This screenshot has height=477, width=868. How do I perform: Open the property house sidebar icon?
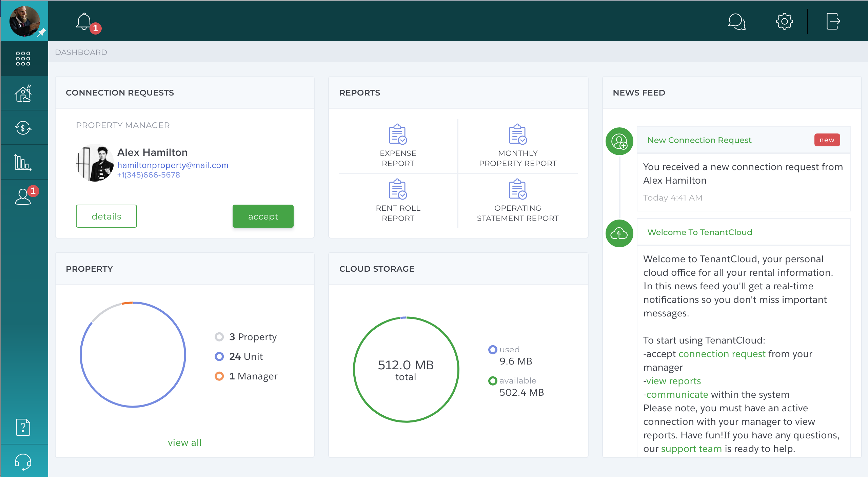coord(23,93)
